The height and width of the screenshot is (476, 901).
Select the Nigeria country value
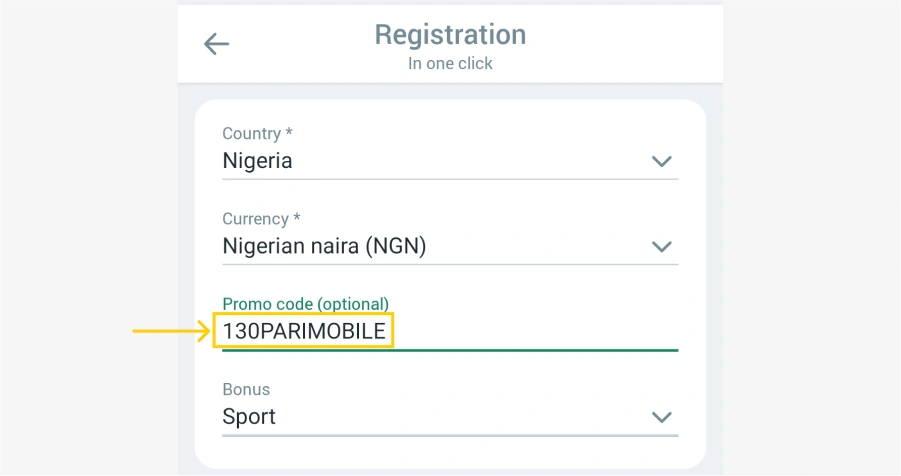[x=257, y=161]
